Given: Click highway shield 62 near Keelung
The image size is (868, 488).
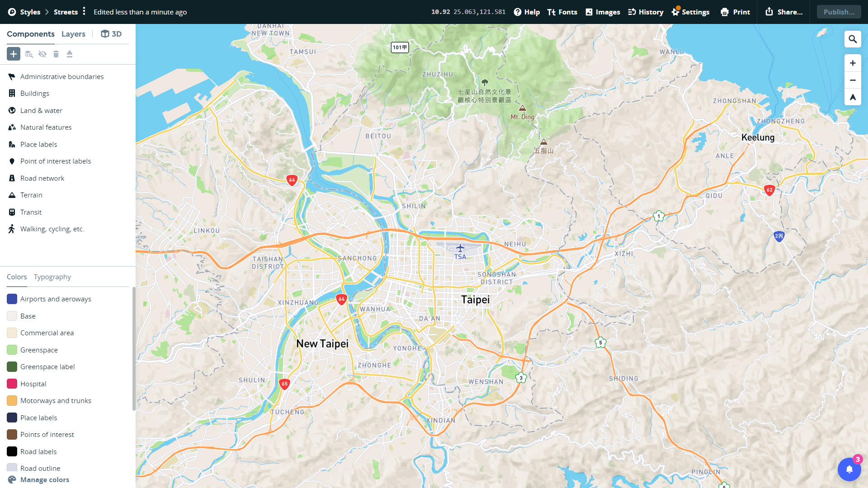Looking at the screenshot, I should 769,190.
